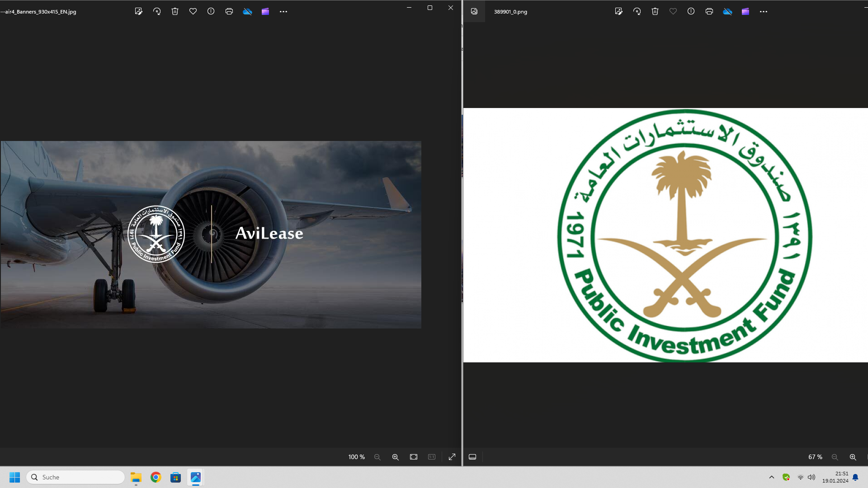Zoom in the Public Investment Fund logo
868x488 pixels.
tap(853, 457)
